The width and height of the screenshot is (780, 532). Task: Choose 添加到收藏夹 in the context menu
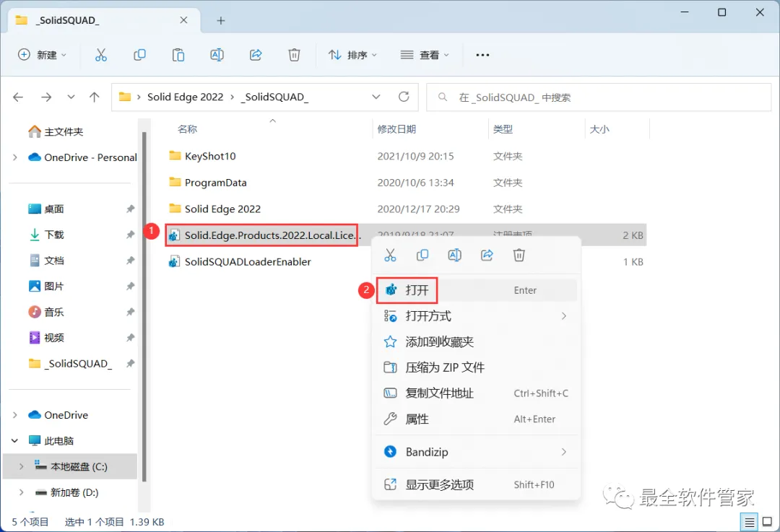tap(477, 341)
